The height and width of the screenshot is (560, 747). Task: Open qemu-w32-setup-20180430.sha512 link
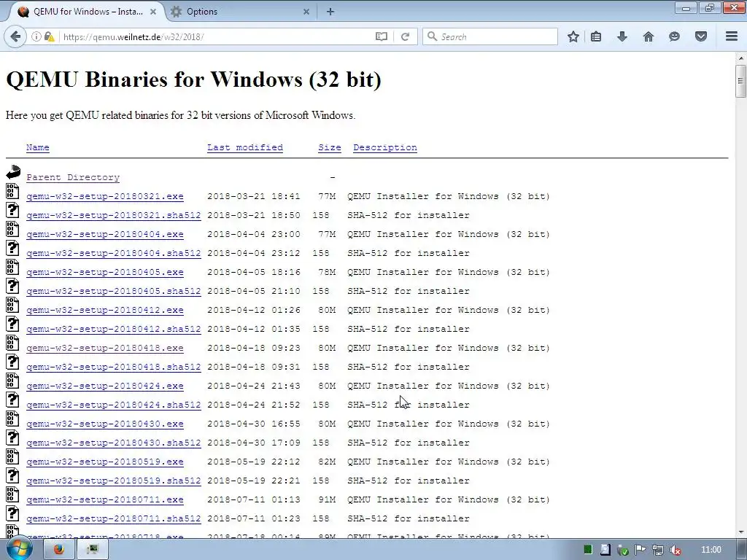(x=113, y=443)
